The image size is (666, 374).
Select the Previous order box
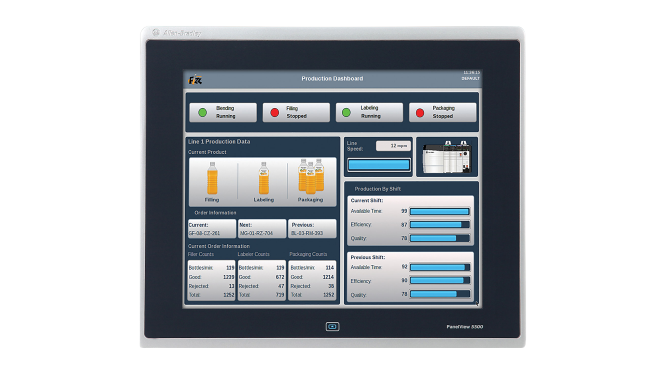pos(312,228)
